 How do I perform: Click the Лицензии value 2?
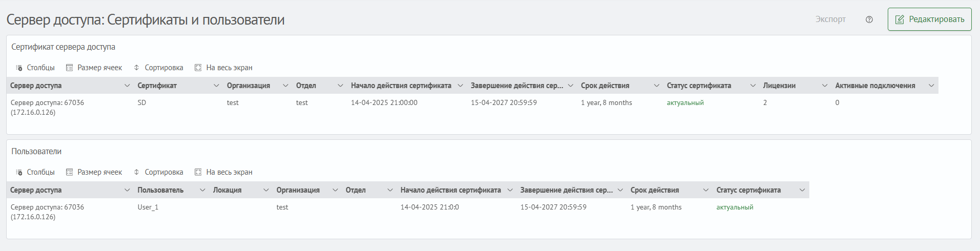tap(765, 102)
